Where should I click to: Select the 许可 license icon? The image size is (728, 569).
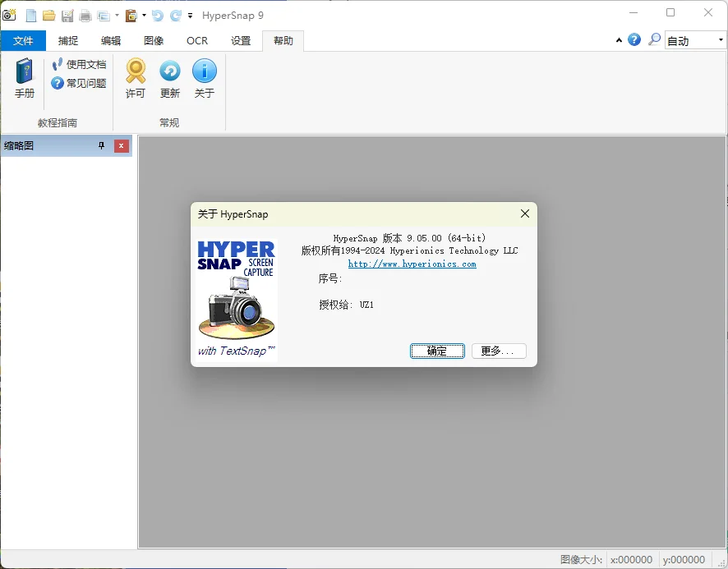click(135, 79)
